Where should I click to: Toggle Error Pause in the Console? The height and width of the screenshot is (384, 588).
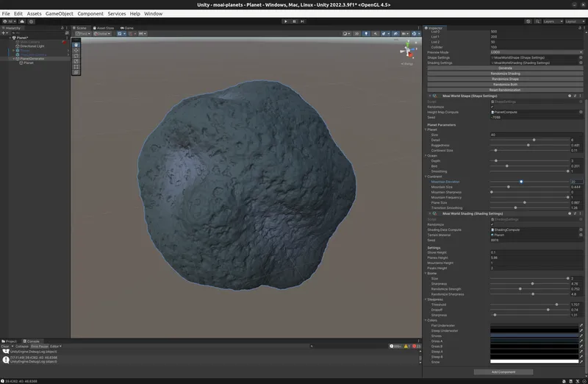(x=40, y=346)
